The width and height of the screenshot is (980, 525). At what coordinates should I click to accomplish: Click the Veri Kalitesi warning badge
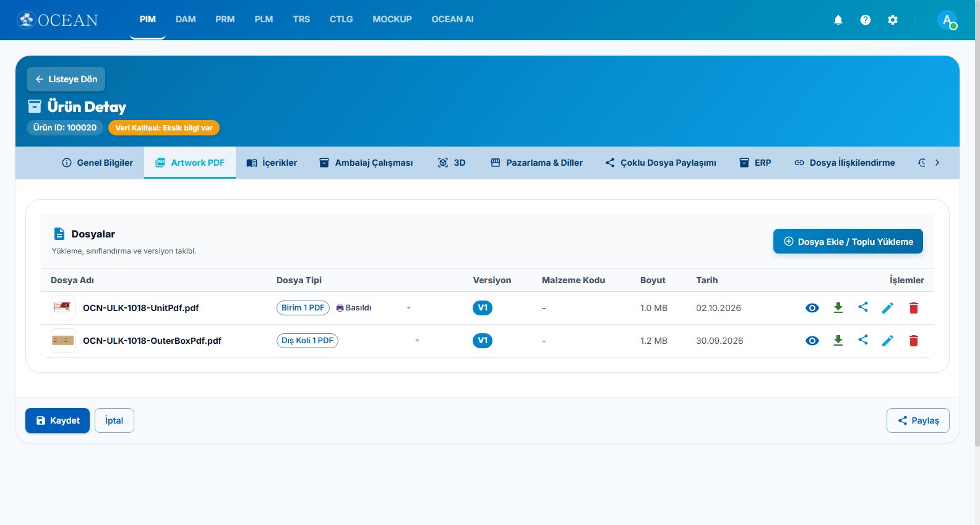[x=164, y=127]
